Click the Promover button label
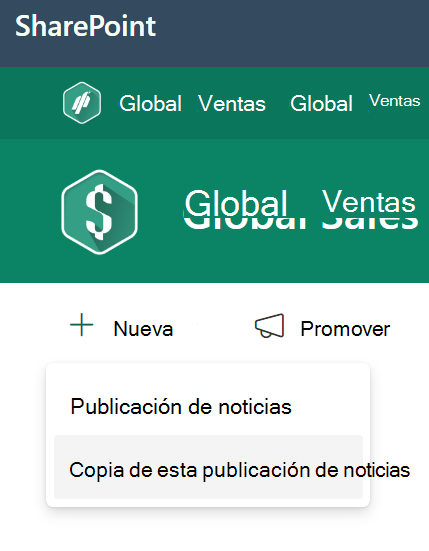 coord(345,329)
